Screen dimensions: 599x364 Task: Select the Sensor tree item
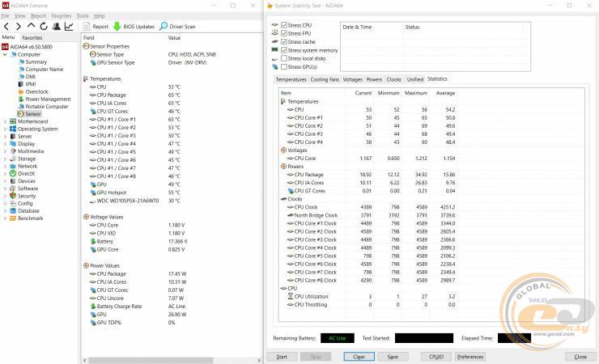(x=33, y=114)
